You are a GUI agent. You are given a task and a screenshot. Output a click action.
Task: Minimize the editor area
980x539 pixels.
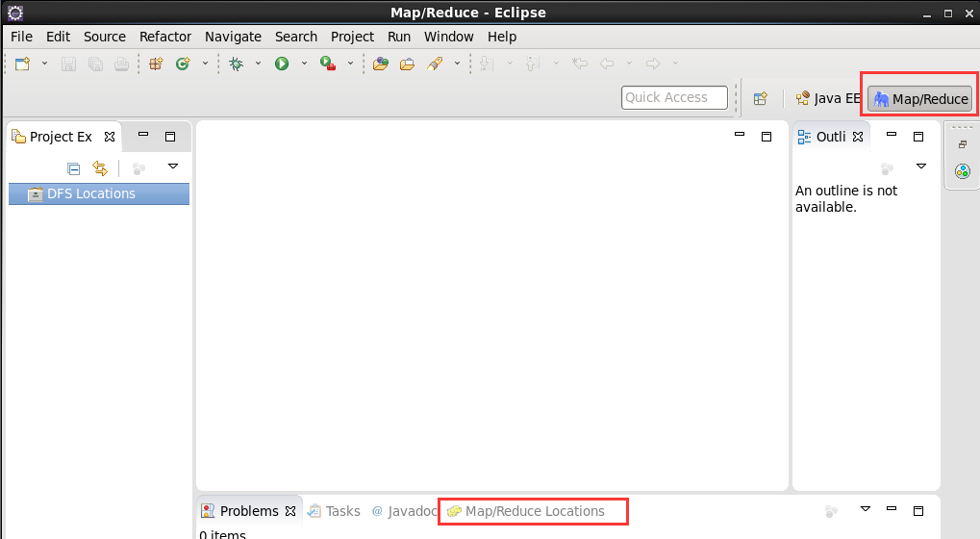pyautogui.click(x=740, y=135)
